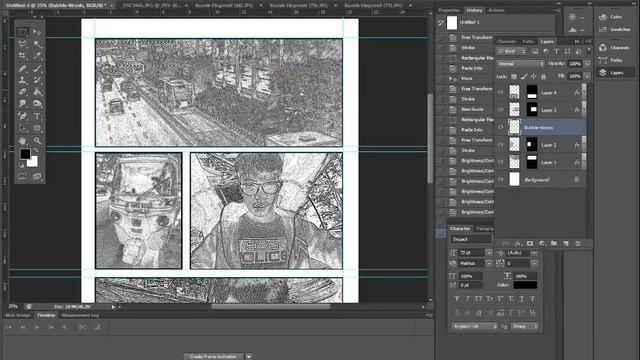This screenshot has width=640, height=360.
Task: Select the History Brush tool
Action: (x=37, y=80)
